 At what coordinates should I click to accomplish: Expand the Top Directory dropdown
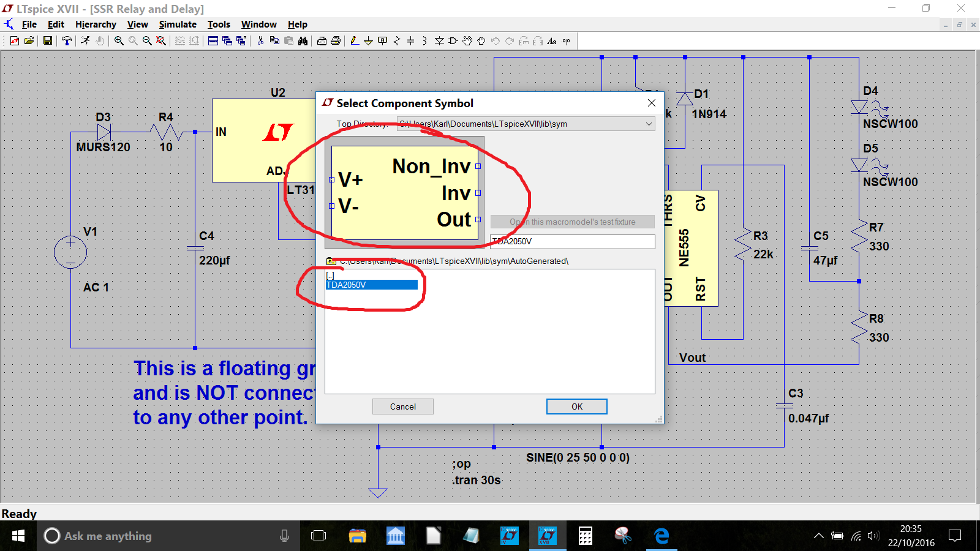click(649, 124)
